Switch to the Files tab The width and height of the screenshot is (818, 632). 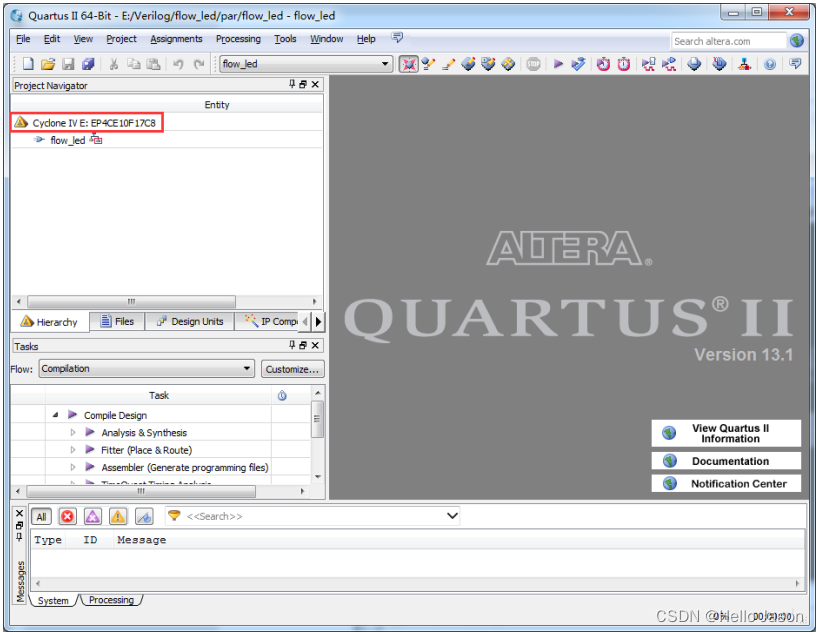click(117, 321)
